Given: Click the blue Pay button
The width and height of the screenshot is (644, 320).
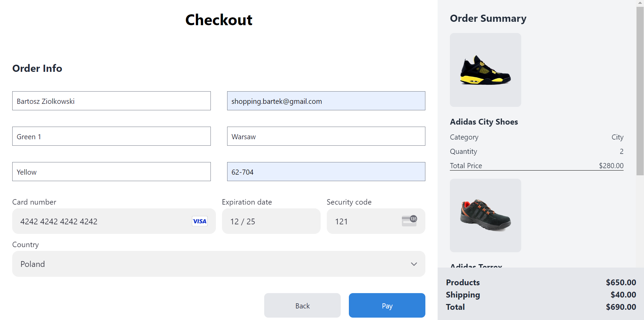Looking at the screenshot, I should (x=387, y=305).
